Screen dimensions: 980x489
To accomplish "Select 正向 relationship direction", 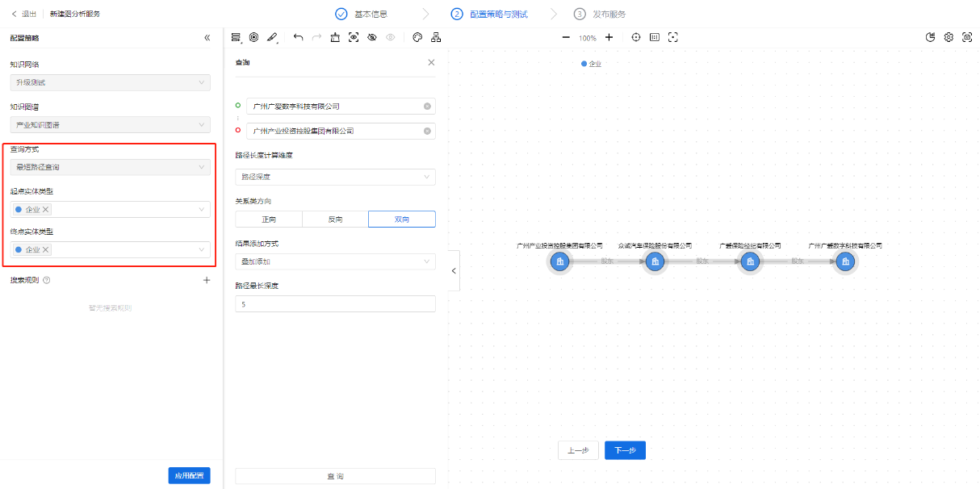I will tap(269, 219).
